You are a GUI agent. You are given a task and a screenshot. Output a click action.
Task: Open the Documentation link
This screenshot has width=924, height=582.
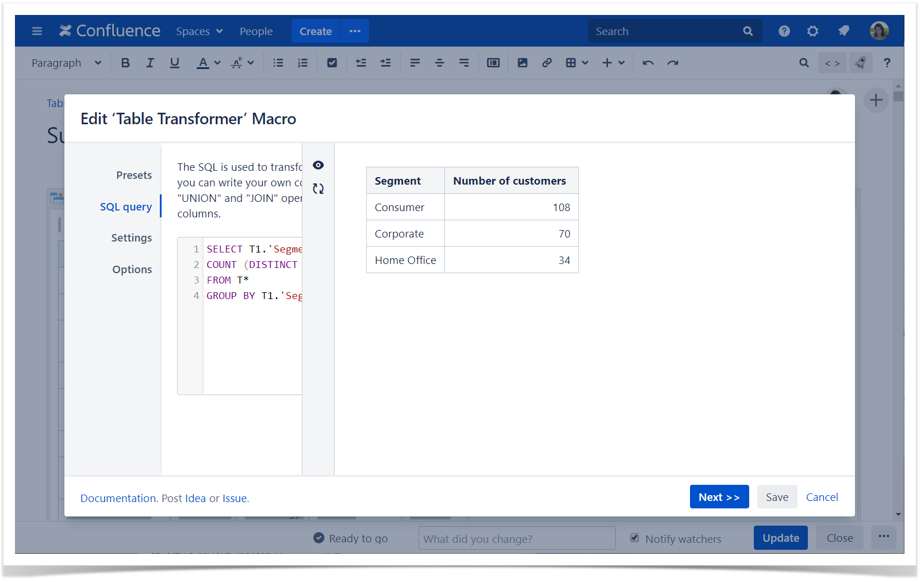tap(118, 499)
